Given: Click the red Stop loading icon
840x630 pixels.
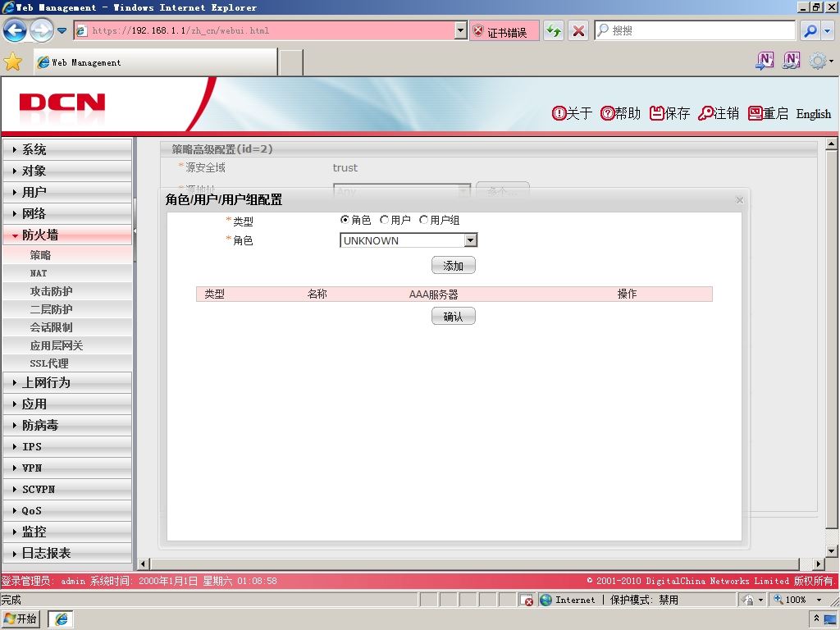Looking at the screenshot, I should (578, 30).
